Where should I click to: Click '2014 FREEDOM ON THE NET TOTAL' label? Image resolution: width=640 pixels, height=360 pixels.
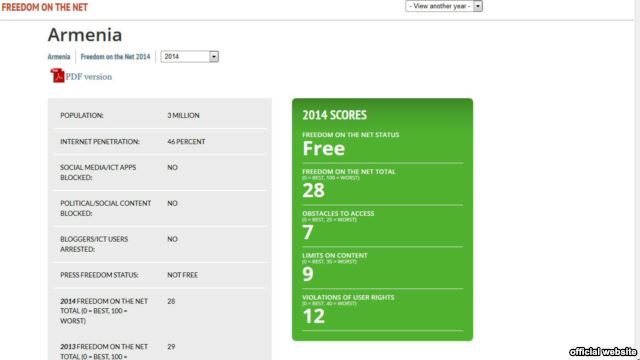104,311
